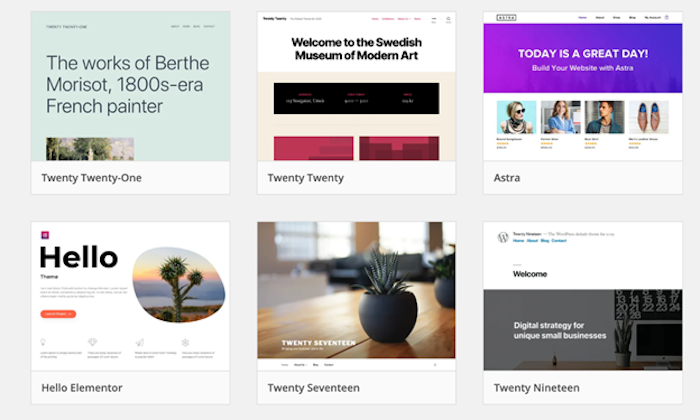The image size is (700, 420).
Task: Click the Astra logo in Astra preview header
Action: [x=506, y=17]
